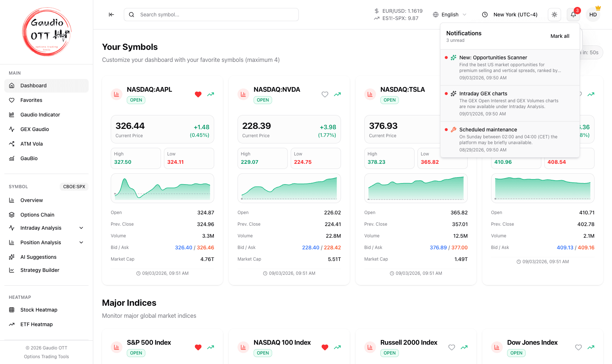Open the HD user avatar menu
This screenshot has width=612, height=364.
tap(593, 15)
